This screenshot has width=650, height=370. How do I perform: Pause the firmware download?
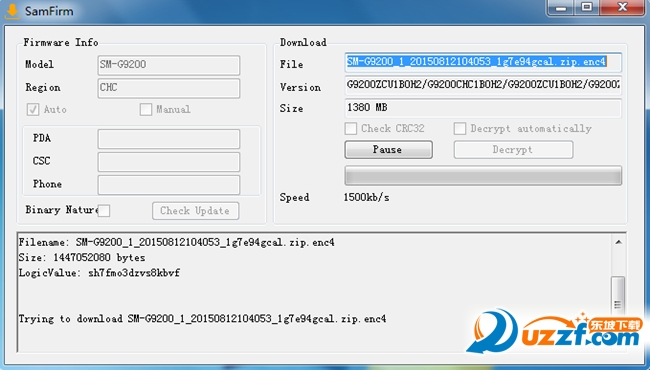tap(388, 150)
